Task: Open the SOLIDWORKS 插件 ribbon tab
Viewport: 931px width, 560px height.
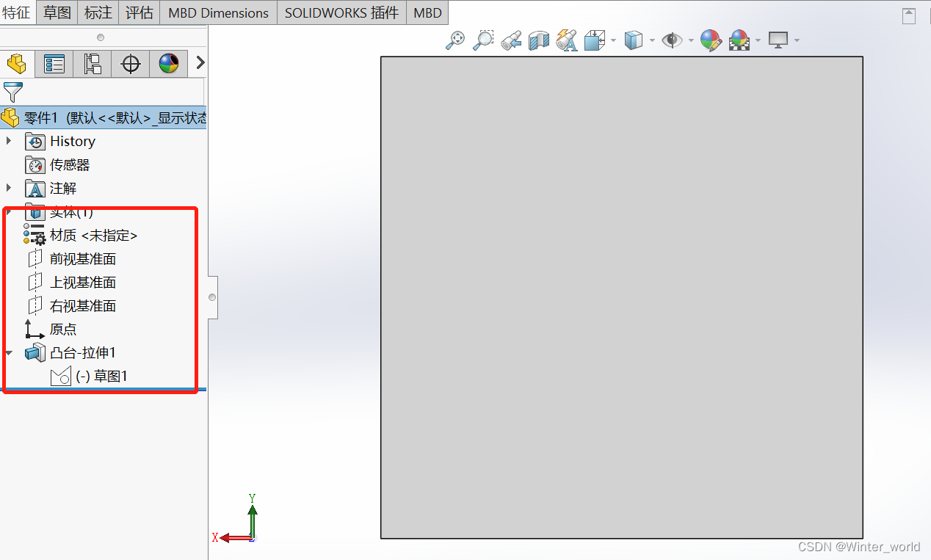Action: (x=341, y=12)
